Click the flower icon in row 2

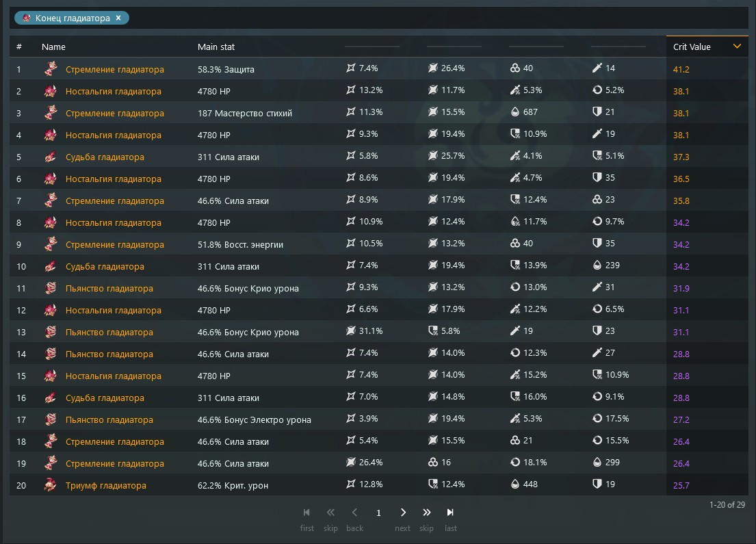[51, 91]
